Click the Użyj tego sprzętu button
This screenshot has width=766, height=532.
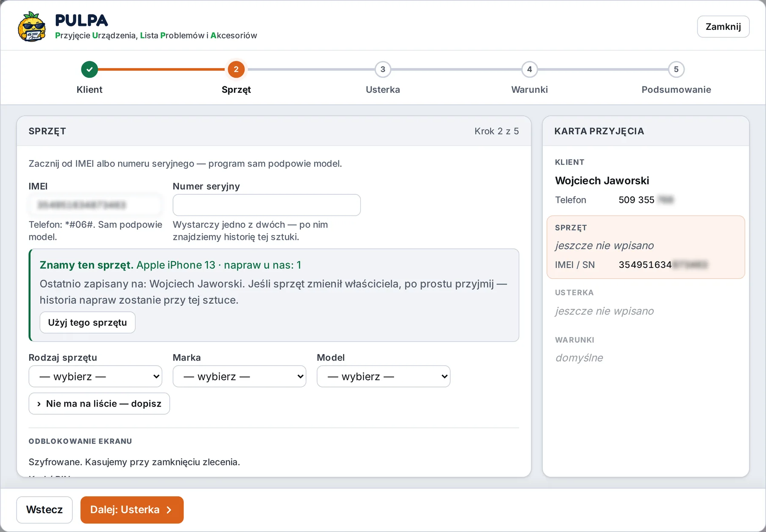tap(88, 322)
